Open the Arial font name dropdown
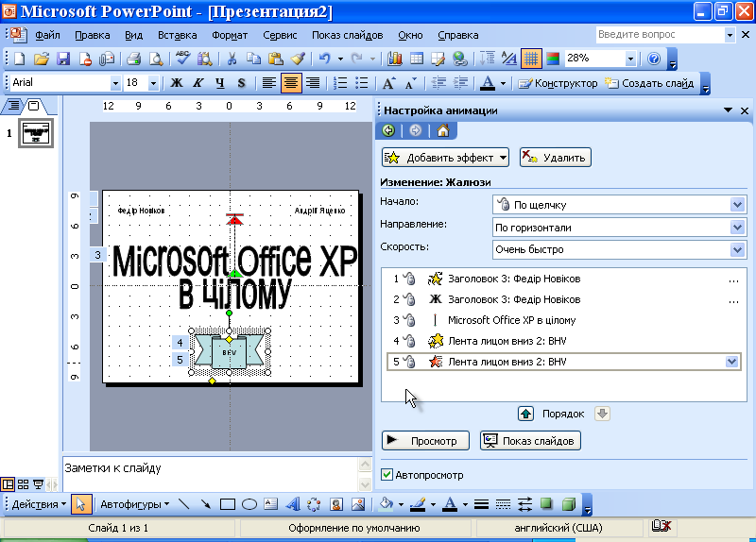This screenshot has width=756, height=542. (115, 83)
